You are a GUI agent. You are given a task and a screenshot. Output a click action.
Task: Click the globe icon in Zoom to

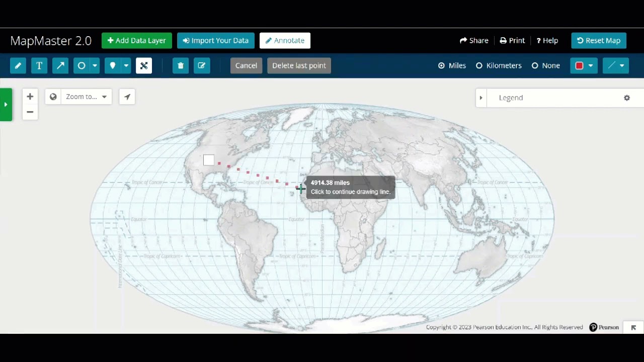[53, 97]
